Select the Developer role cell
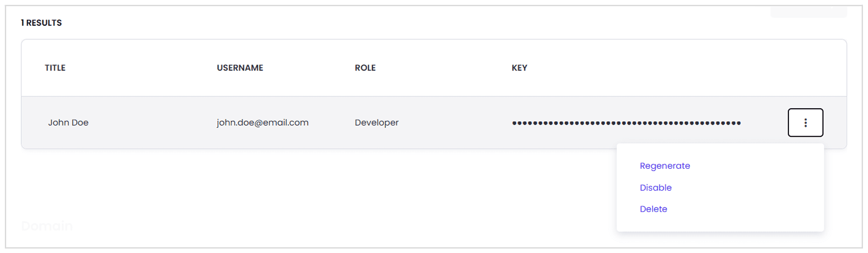The width and height of the screenshot is (868, 253). click(x=376, y=122)
